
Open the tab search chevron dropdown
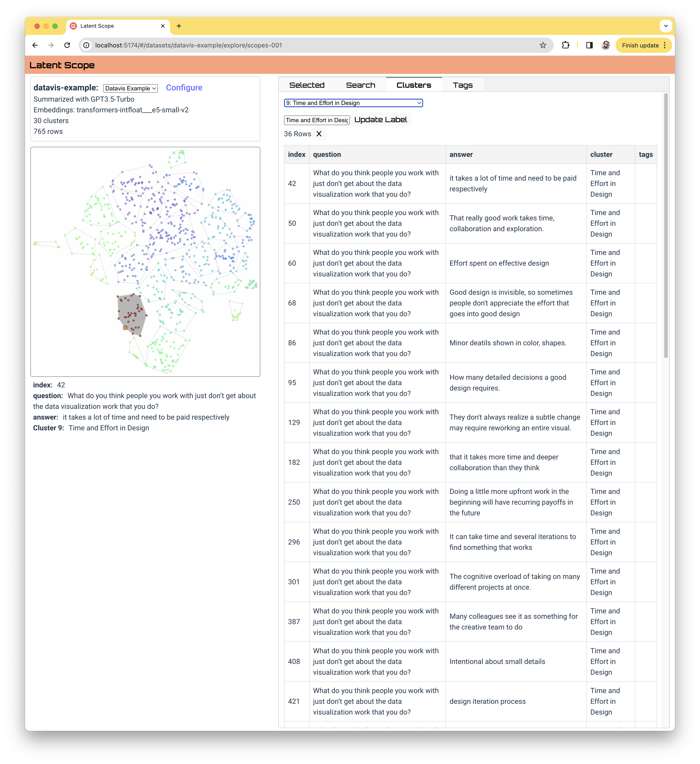[666, 26]
